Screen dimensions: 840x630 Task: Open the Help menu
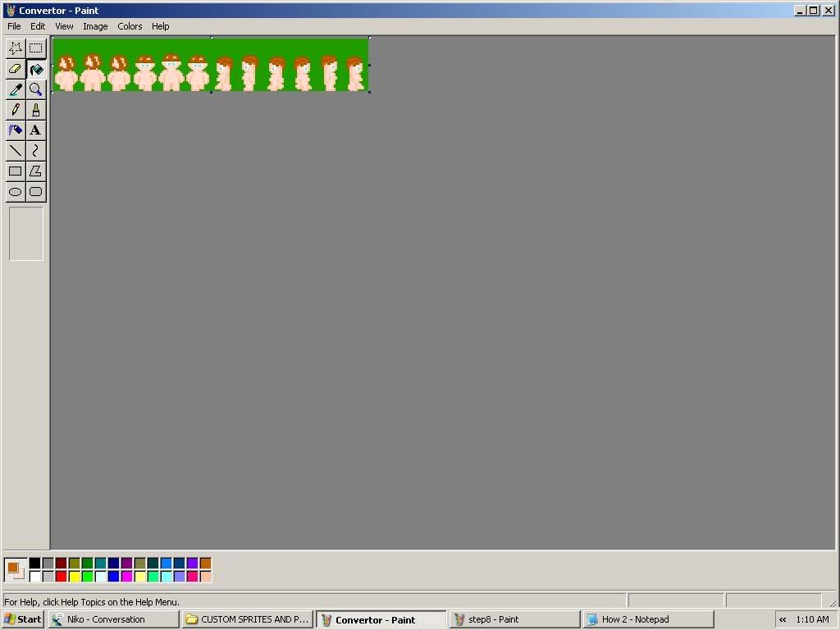click(160, 26)
